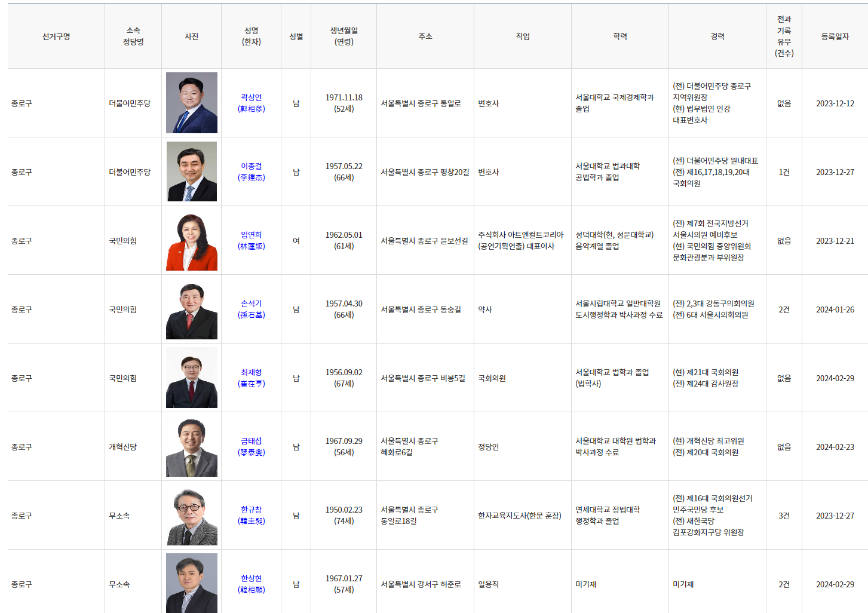The width and height of the screenshot is (868, 613).
Task: Click the 생년월일(연령) column header
Action: [x=344, y=36]
